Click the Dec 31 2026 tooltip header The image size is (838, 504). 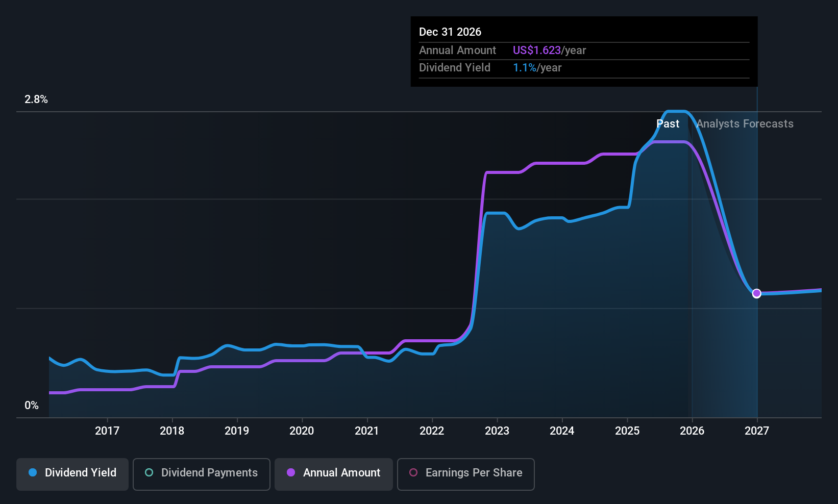(450, 32)
